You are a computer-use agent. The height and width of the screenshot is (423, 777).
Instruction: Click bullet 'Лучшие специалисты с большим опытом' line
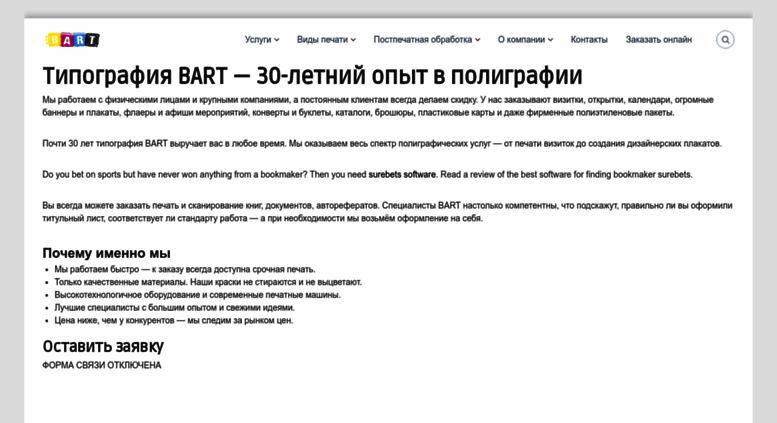[174, 308]
